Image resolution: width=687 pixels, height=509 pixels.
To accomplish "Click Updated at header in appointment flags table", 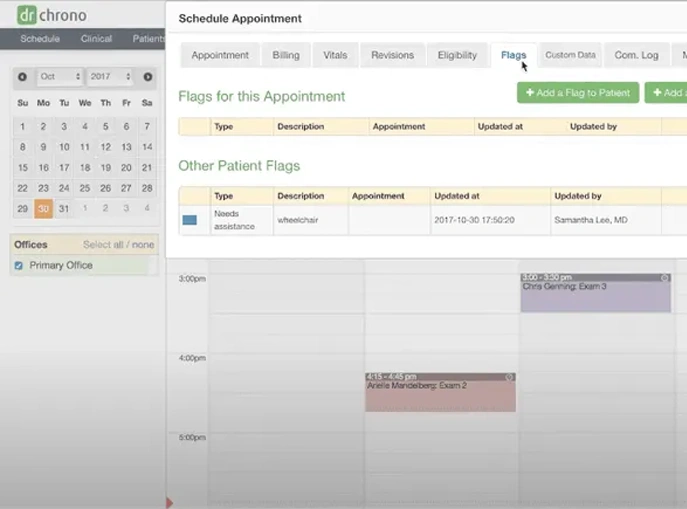I will pyautogui.click(x=500, y=127).
